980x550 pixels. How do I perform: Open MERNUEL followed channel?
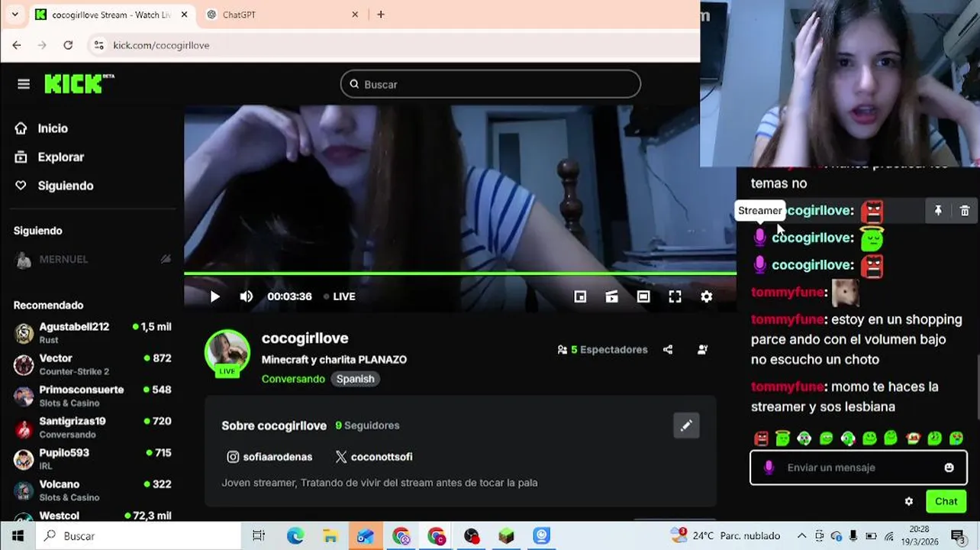pos(92,260)
